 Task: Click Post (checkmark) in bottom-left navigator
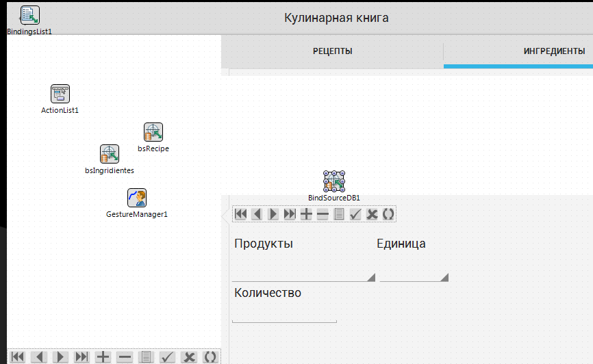click(167, 356)
